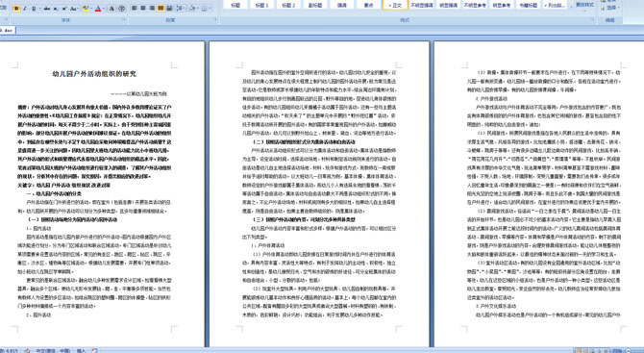This screenshot has width=644, height=353.
Task: Click 中文(简体, 中国) language in status bar
Action: point(53,350)
